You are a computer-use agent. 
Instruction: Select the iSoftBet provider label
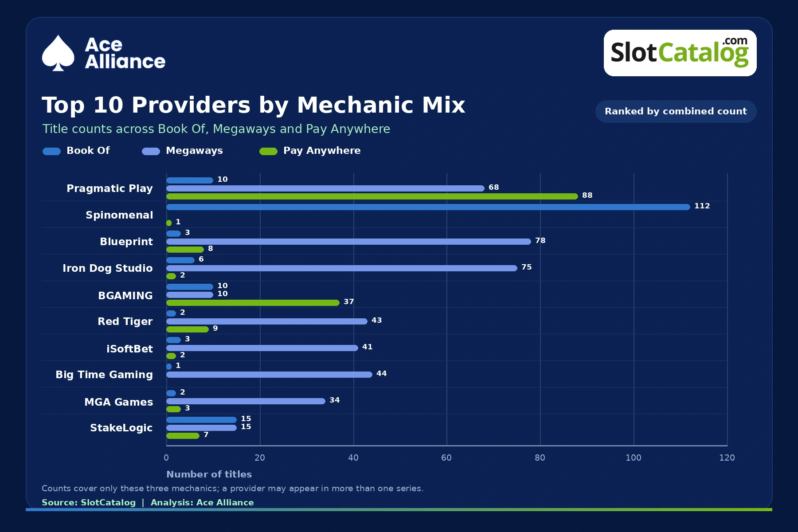129,348
